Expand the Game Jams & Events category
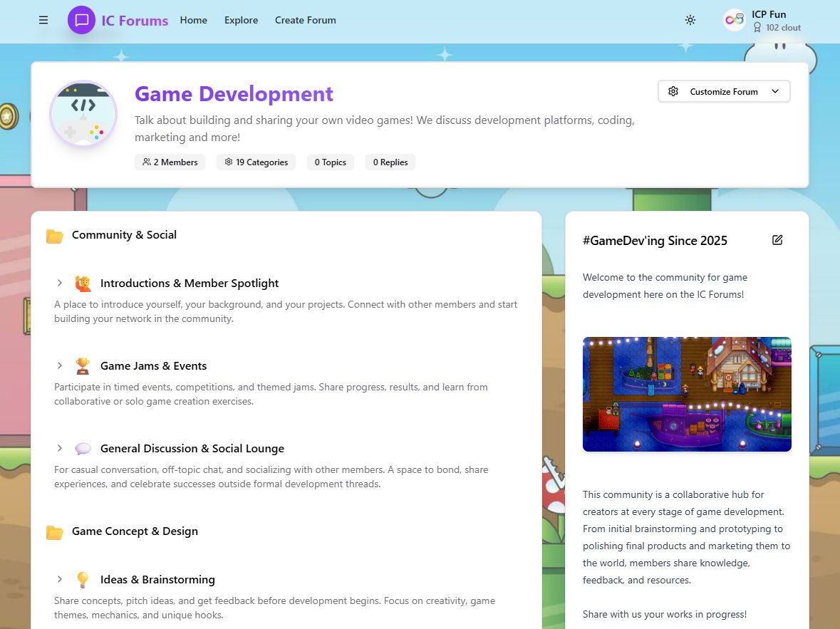Viewport: 840px width, 629px height. coord(60,365)
